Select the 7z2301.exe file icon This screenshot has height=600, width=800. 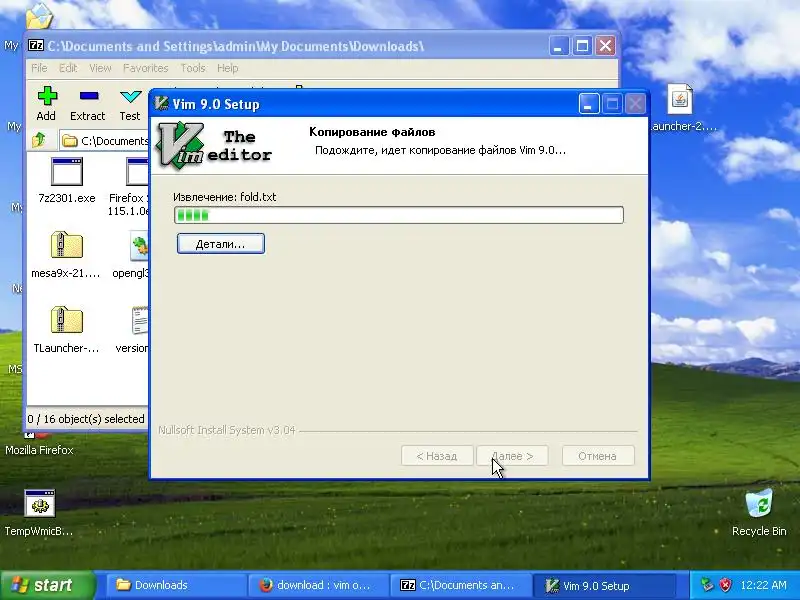(66, 171)
